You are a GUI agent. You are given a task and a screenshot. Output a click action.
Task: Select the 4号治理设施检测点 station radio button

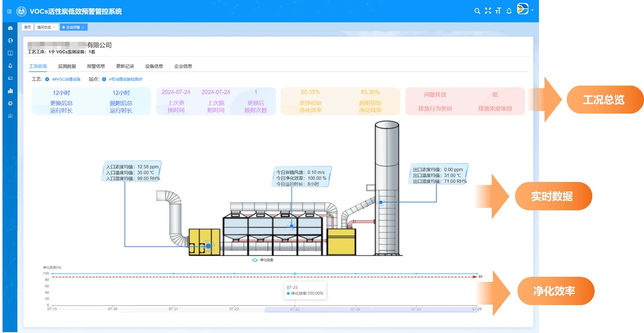[104, 79]
